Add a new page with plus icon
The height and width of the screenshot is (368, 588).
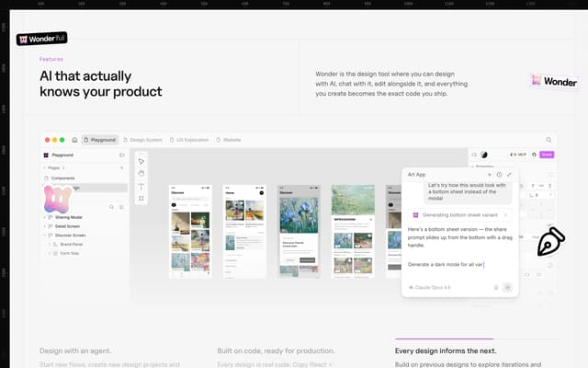(121, 167)
